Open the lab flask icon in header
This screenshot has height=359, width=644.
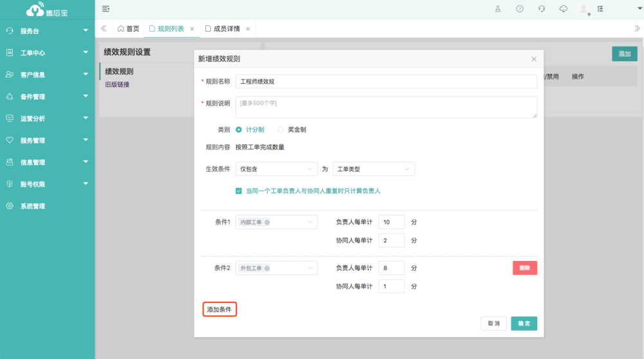[498, 8]
